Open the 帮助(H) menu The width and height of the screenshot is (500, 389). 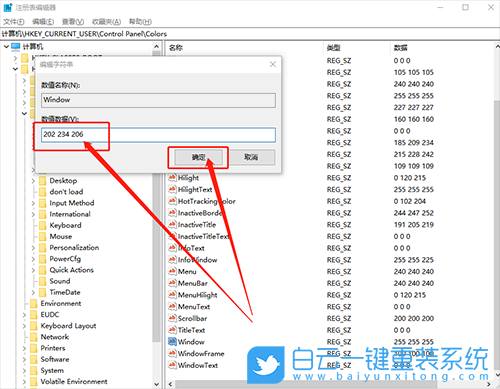140,22
